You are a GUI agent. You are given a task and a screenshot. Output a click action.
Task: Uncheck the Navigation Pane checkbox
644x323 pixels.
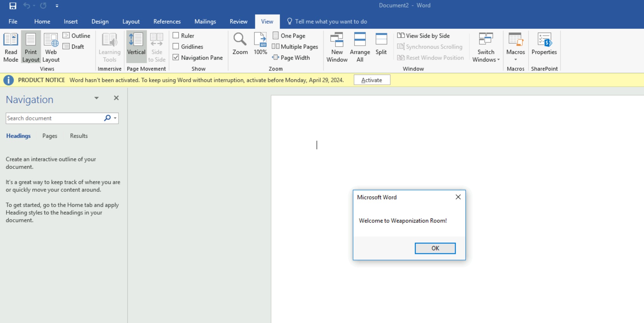tap(176, 57)
